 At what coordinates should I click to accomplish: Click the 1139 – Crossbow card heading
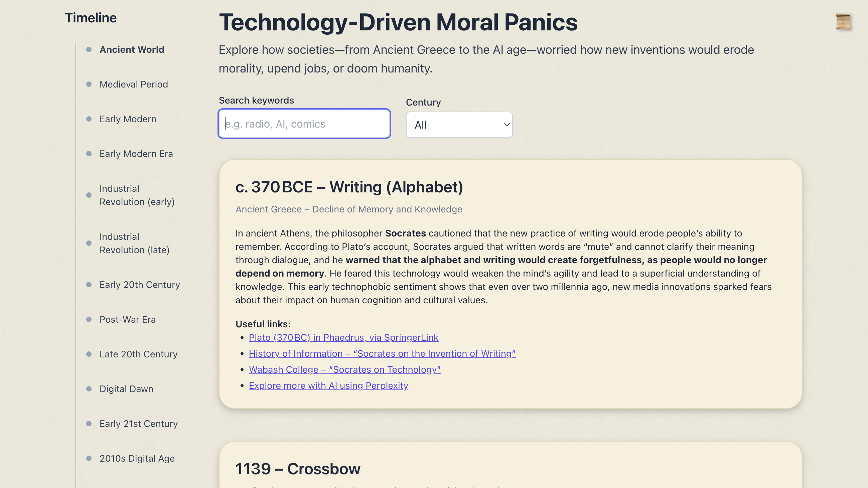click(298, 469)
